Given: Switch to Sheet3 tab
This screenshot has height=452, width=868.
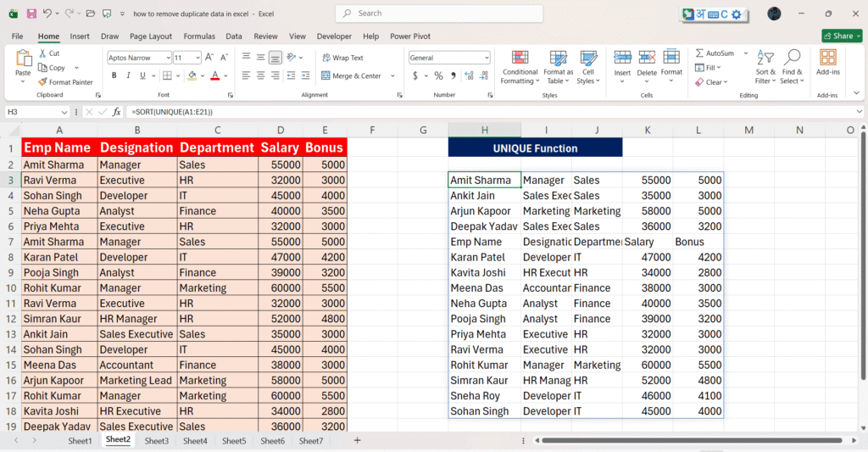Looking at the screenshot, I should coord(157,441).
